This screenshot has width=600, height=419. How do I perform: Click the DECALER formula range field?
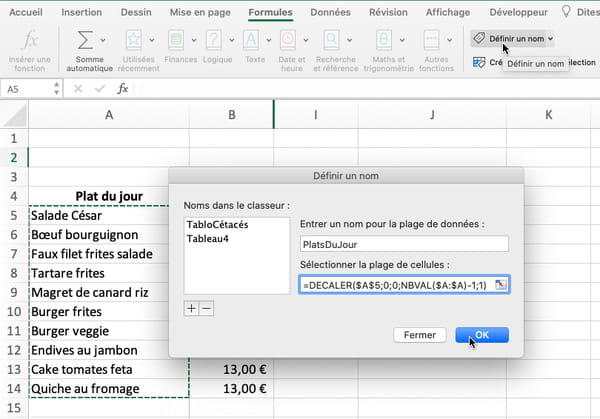[x=396, y=285]
